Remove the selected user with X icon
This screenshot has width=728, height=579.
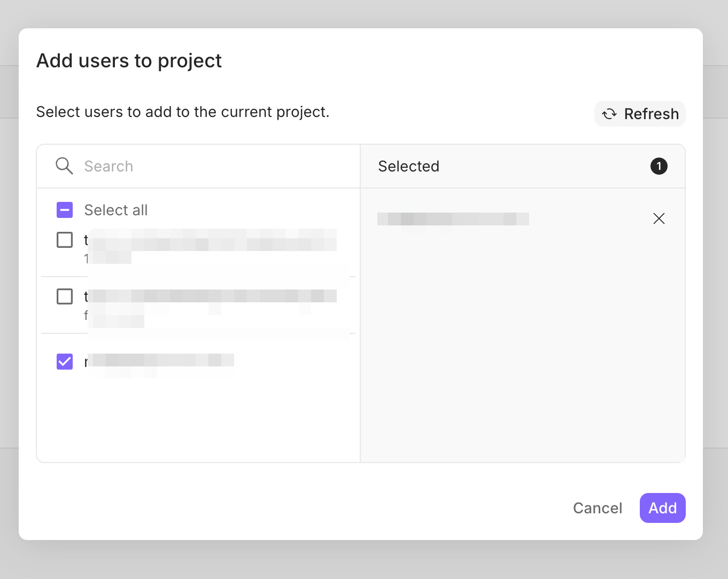[x=659, y=218]
